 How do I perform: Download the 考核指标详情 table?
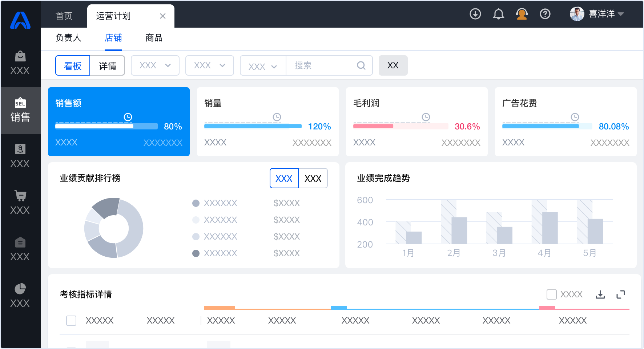pyautogui.click(x=600, y=294)
